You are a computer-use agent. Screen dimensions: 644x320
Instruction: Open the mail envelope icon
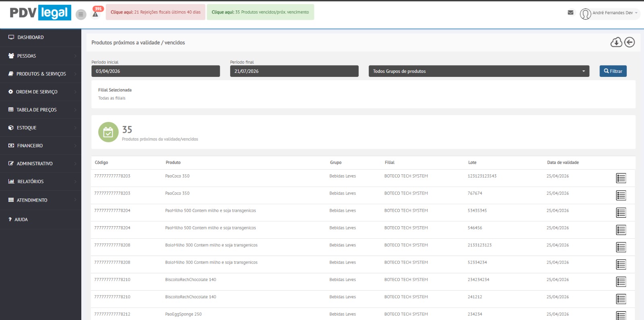pyautogui.click(x=570, y=12)
